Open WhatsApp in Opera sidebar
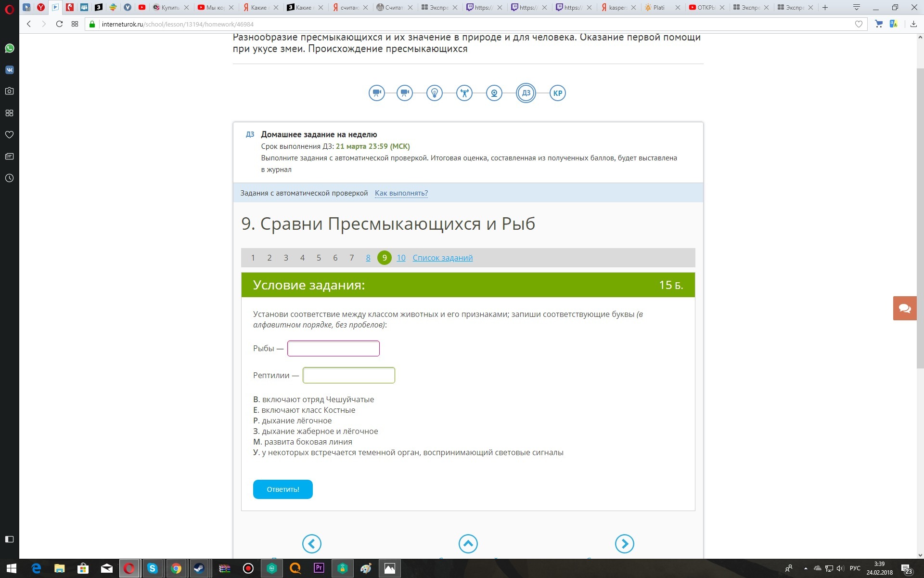 pyautogui.click(x=9, y=48)
